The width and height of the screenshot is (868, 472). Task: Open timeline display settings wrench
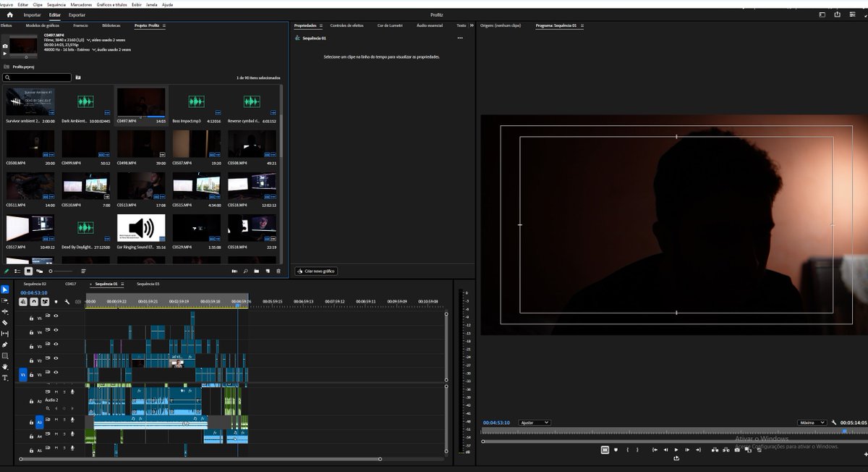click(67, 302)
